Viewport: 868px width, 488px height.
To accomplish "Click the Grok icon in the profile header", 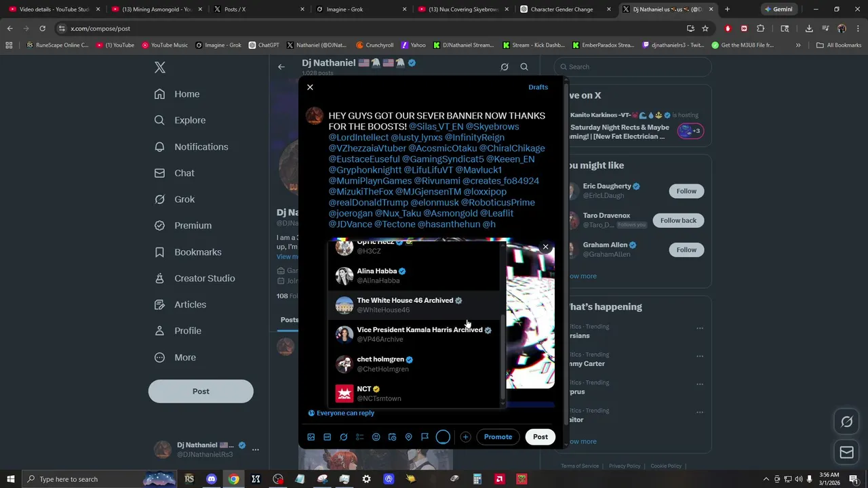I will [505, 66].
